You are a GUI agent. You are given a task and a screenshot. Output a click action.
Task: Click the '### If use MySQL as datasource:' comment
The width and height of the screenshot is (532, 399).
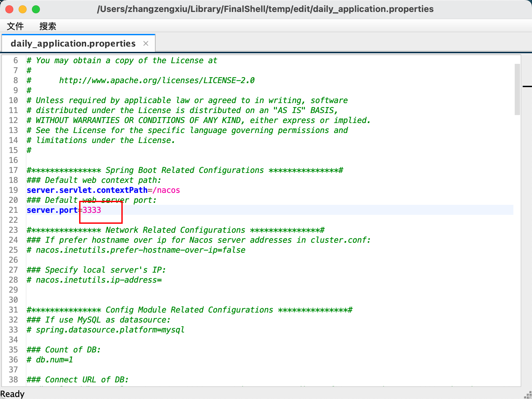tap(99, 320)
